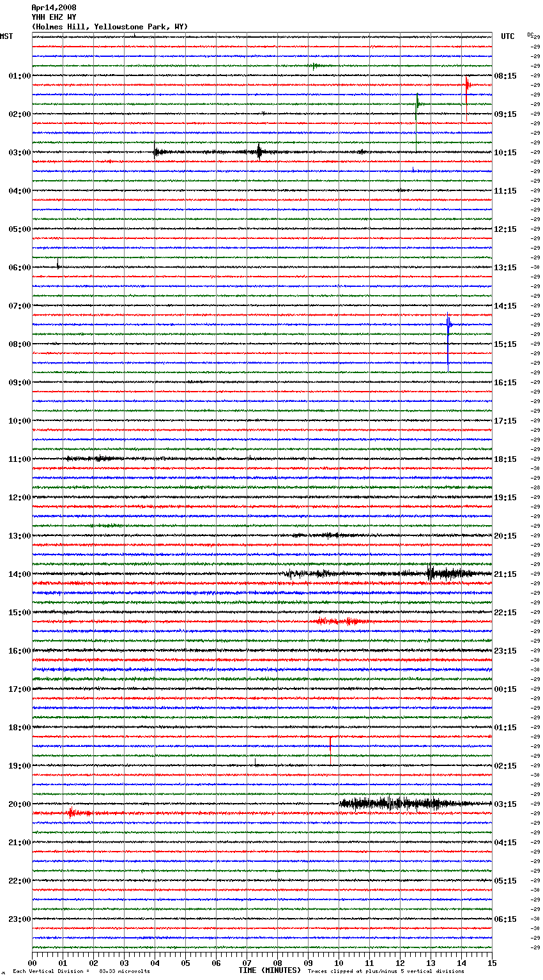Click the 03:15 UTC time label
Screen dimensions: 543x980
pos(505,804)
